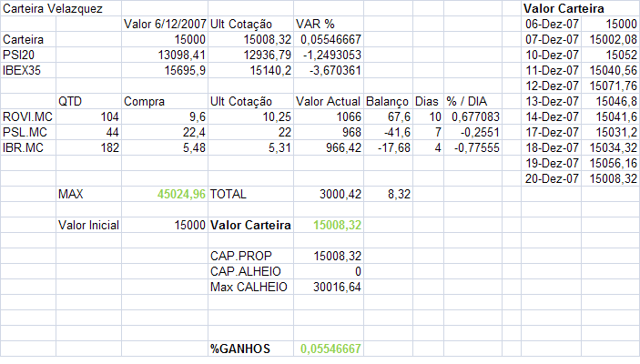Click the green %GANHOS value 0,05546667

pyautogui.click(x=330, y=349)
